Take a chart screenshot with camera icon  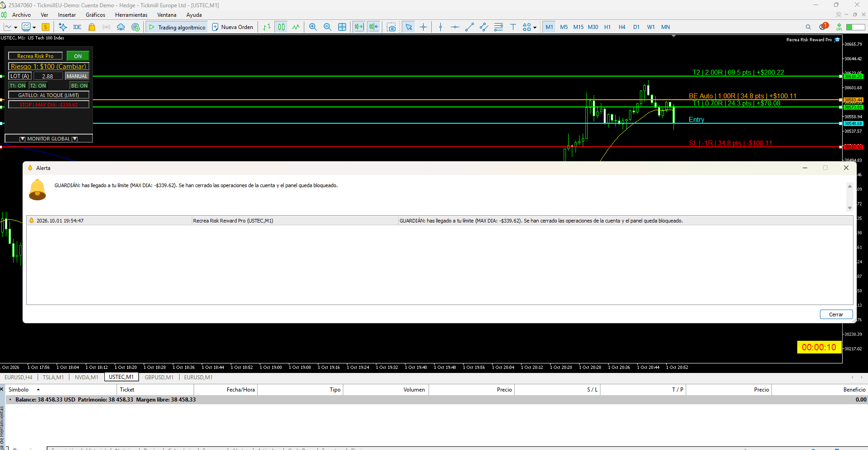tap(391, 27)
